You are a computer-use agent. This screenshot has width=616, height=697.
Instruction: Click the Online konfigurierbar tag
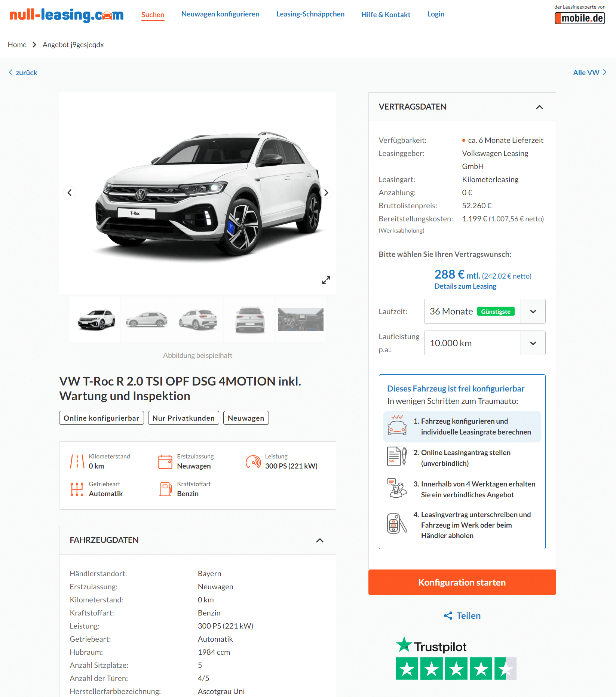click(101, 418)
